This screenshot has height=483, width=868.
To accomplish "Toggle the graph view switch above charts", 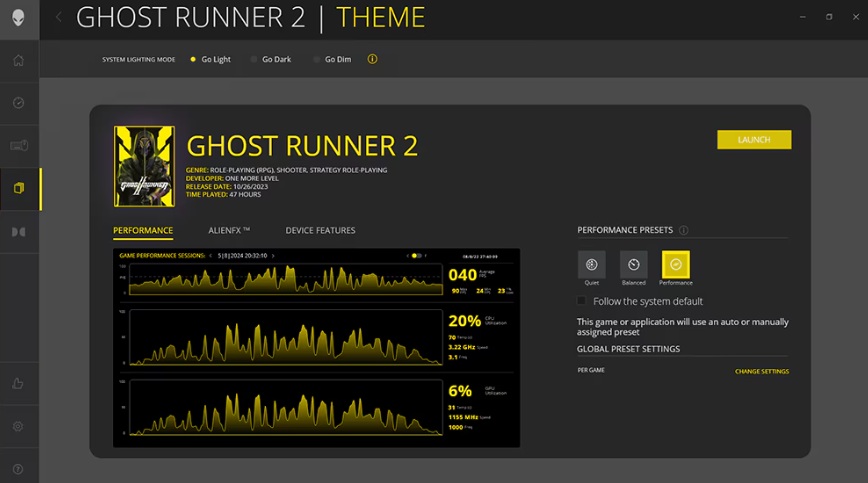I will click(417, 256).
